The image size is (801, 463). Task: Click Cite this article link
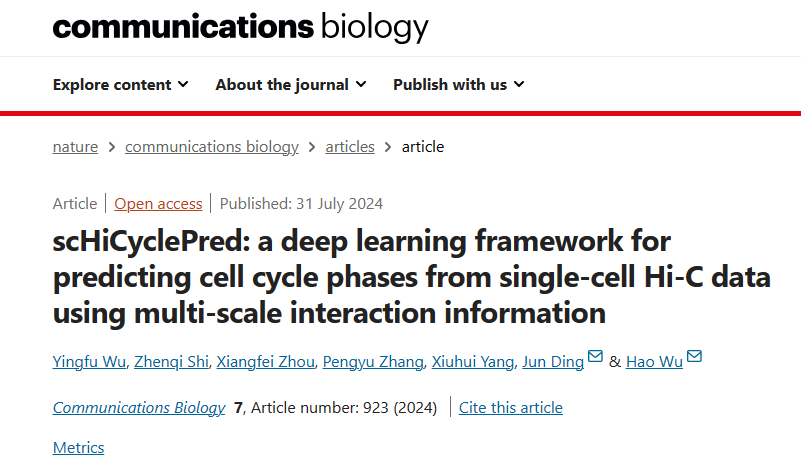pyautogui.click(x=510, y=407)
